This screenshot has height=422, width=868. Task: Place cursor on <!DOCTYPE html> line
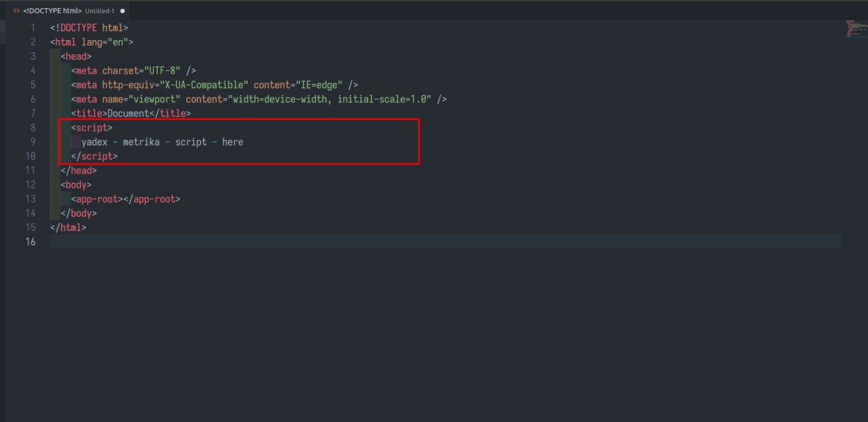click(89, 28)
